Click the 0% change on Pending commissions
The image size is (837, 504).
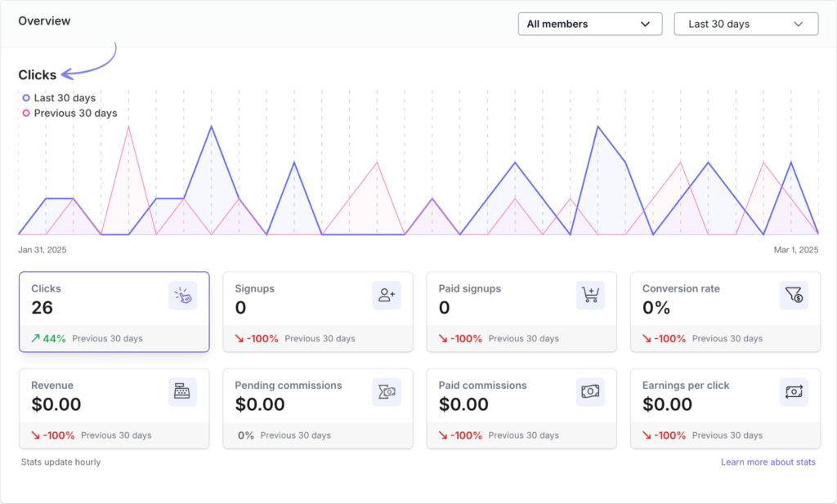click(x=245, y=435)
